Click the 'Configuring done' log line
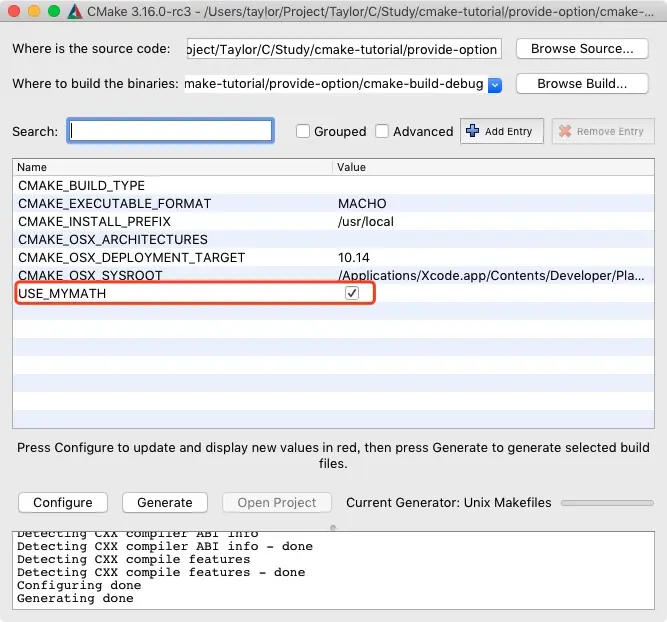The height and width of the screenshot is (622, 667). [x=79, y=585]
